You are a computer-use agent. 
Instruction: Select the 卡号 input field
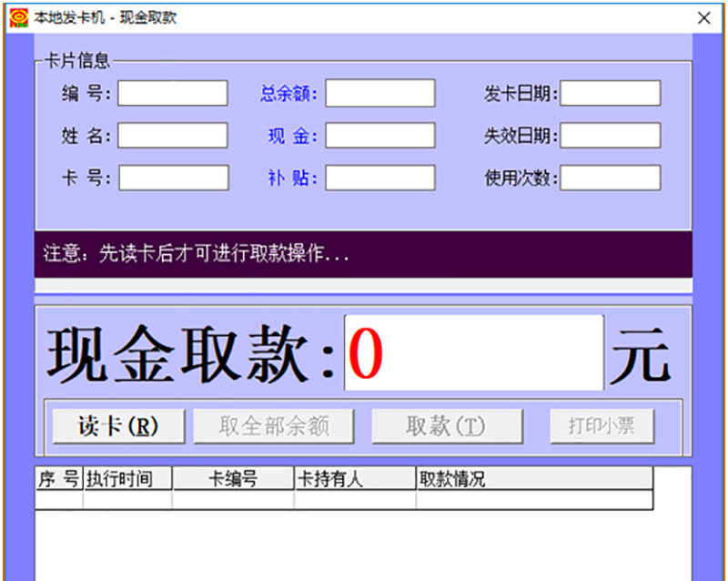coord(173,178)
